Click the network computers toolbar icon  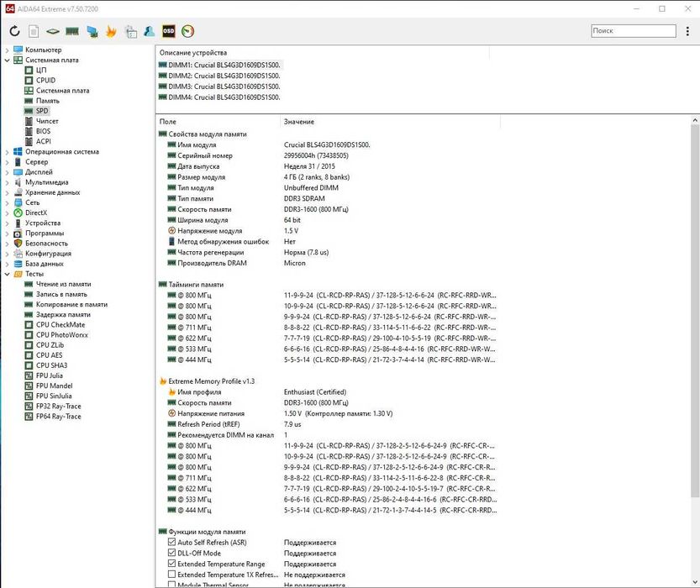(x=92, y=31)
